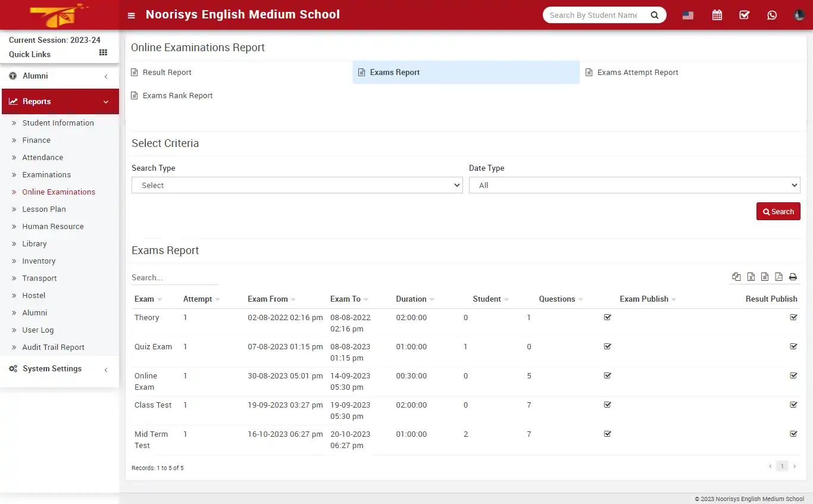Screen dimensions: 813x504
Task: Toggle Result Publish checkbox for Quiz Exam
Action: (793, 346)
